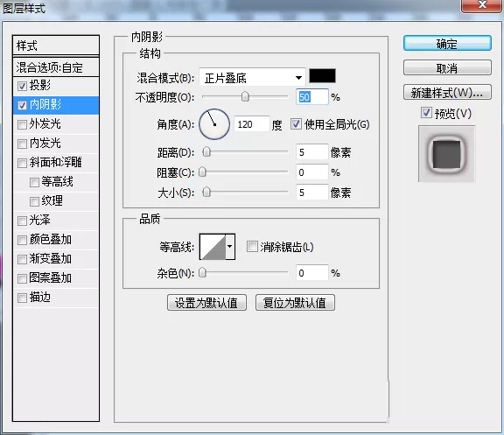Viewport: 504px width, 435px height.
Task: Click the 不透明度 value field showing 50
Action: point(312,97)
